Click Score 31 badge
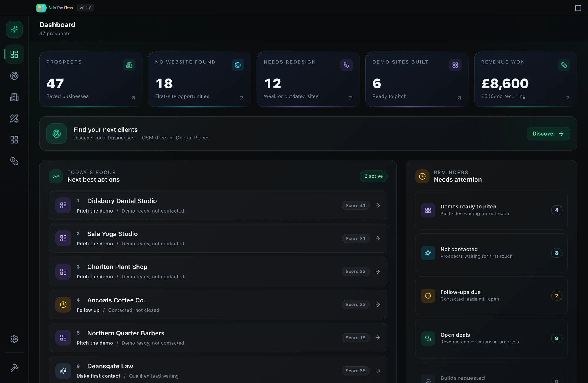The height and width of the screenshot is (383, 588). coord(355,238)
